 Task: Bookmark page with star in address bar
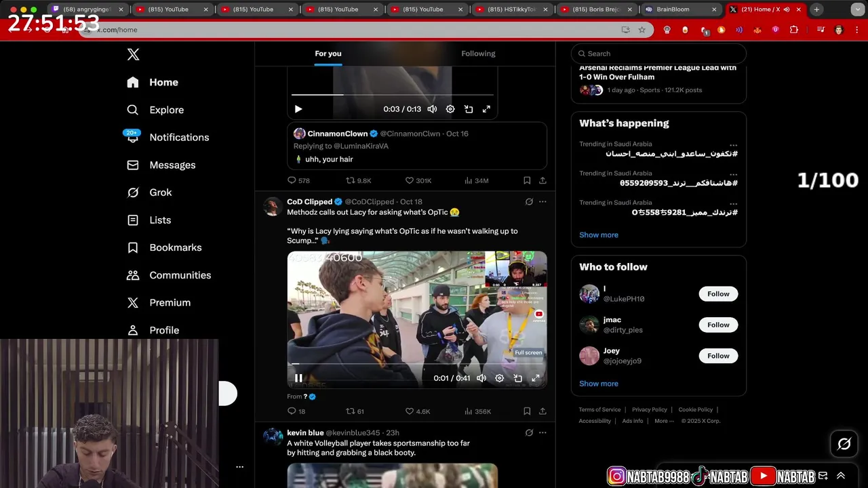click(x=642, y=30)
